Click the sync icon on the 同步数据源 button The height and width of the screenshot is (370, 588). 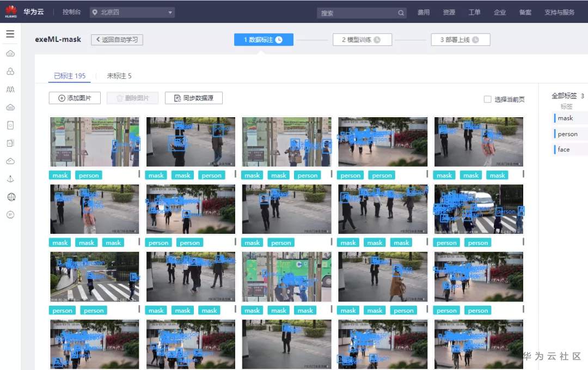pyautogui.click(x=177, y=98)
